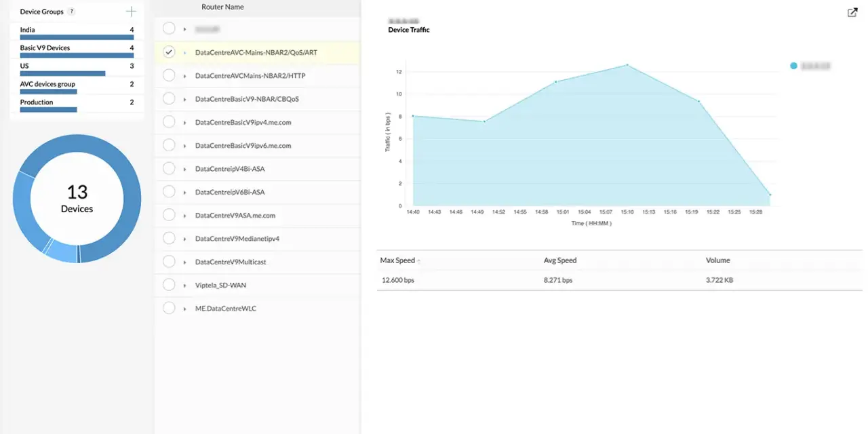Expand Viptela_SD-WAN row arrow
The image size is (868, 434).
tap(184, 285)
